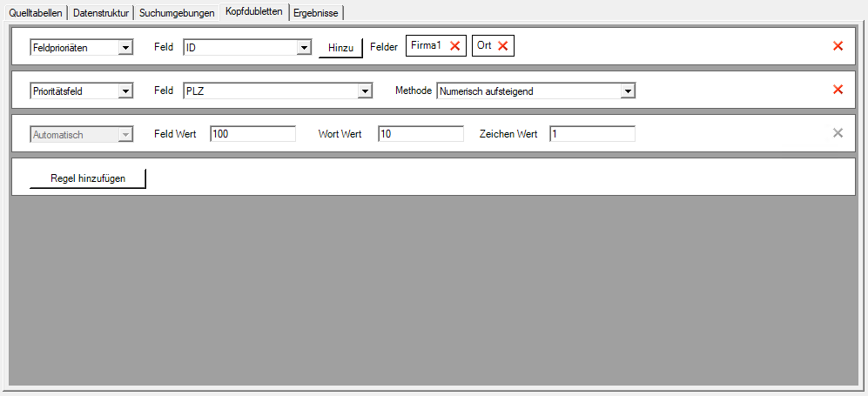Open the PLZ field dropdown

(278, 91)
